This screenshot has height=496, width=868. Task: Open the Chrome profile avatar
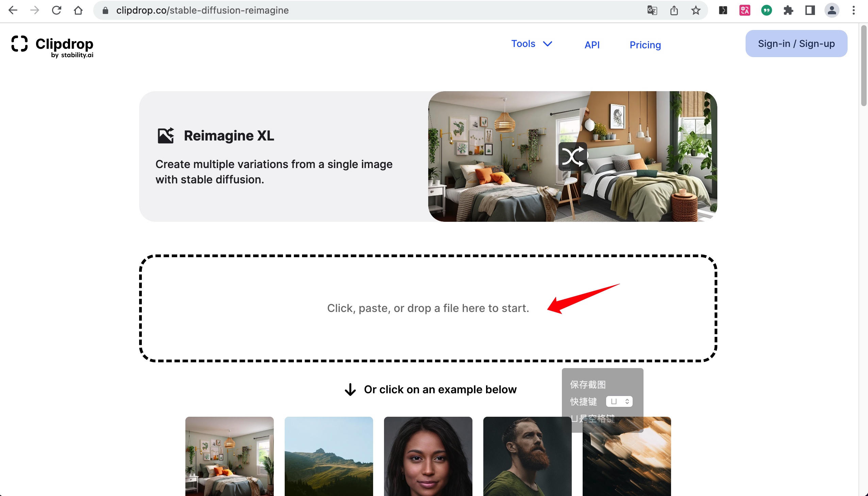coord(832,11)
